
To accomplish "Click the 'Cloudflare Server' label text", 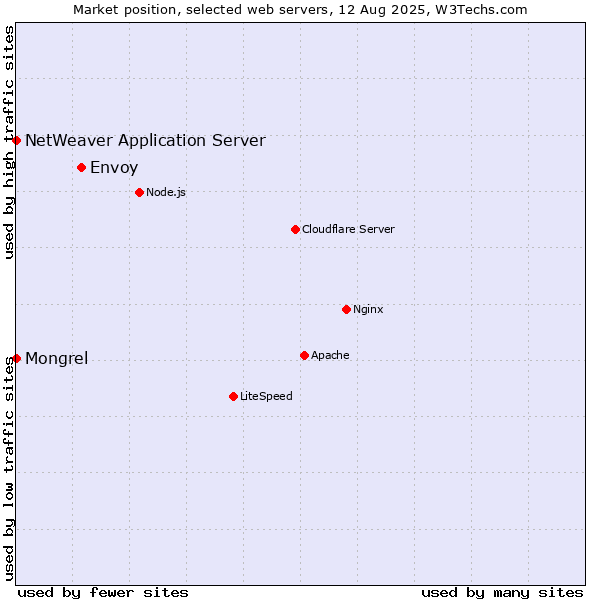I will coord(348,229).
